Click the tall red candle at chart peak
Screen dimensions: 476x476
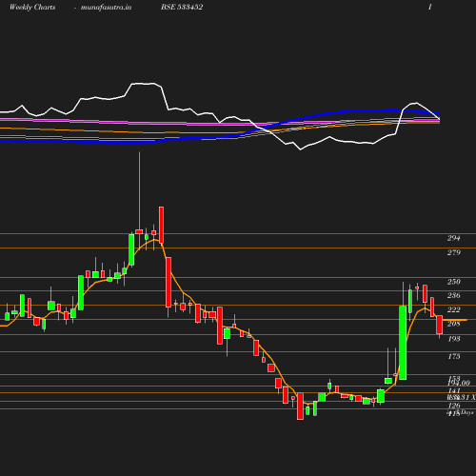tap(161, 225)
